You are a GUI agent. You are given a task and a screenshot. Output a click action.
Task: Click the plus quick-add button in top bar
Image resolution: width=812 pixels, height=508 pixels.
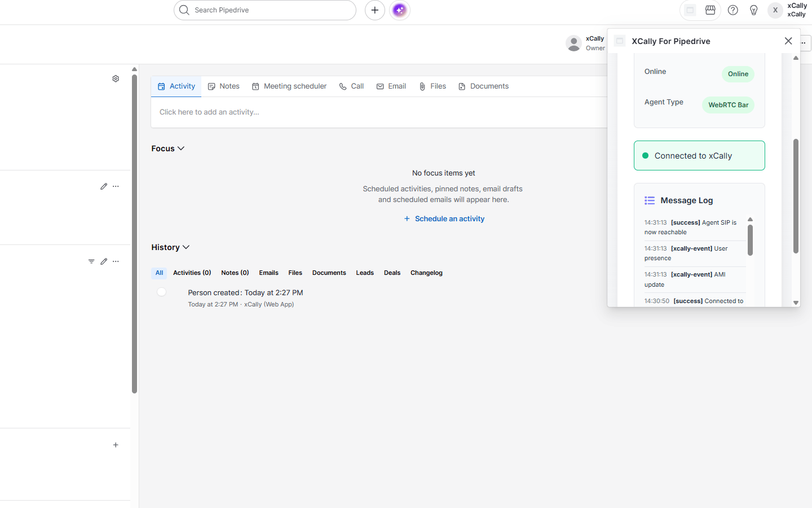tap(375, 10)
